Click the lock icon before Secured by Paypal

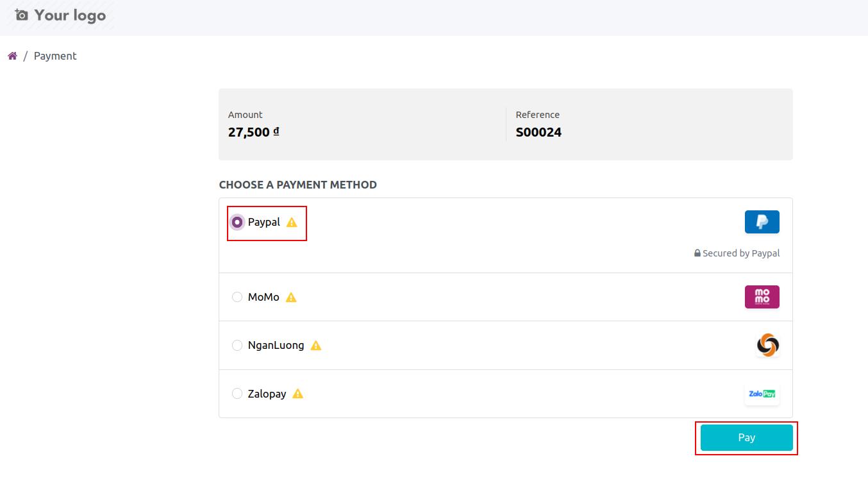point(697,253)
